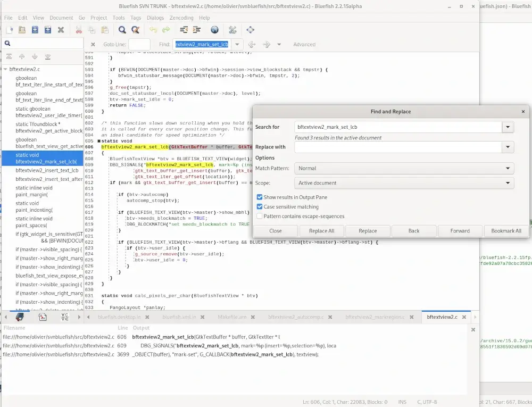Collapse code fold at line 605
The image size is (532, 407).
pos(99,141)
